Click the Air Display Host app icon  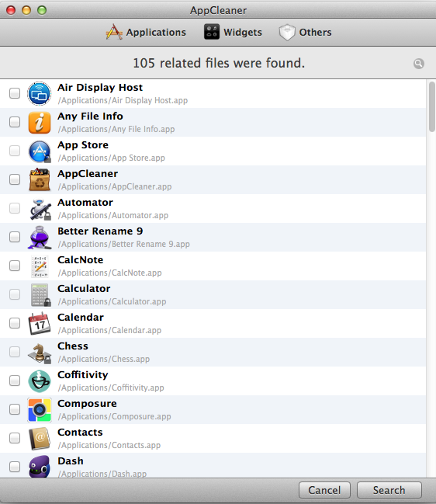click(x=39, y=93)
